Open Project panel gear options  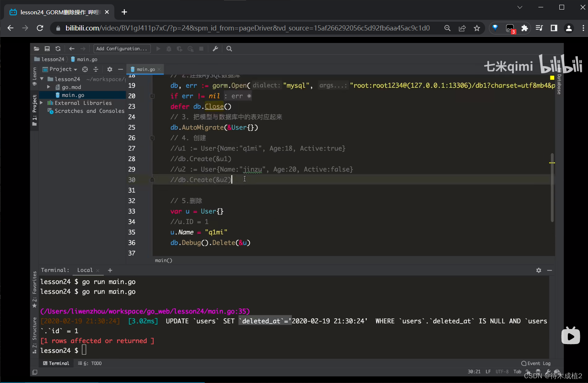tap(109, 69)
